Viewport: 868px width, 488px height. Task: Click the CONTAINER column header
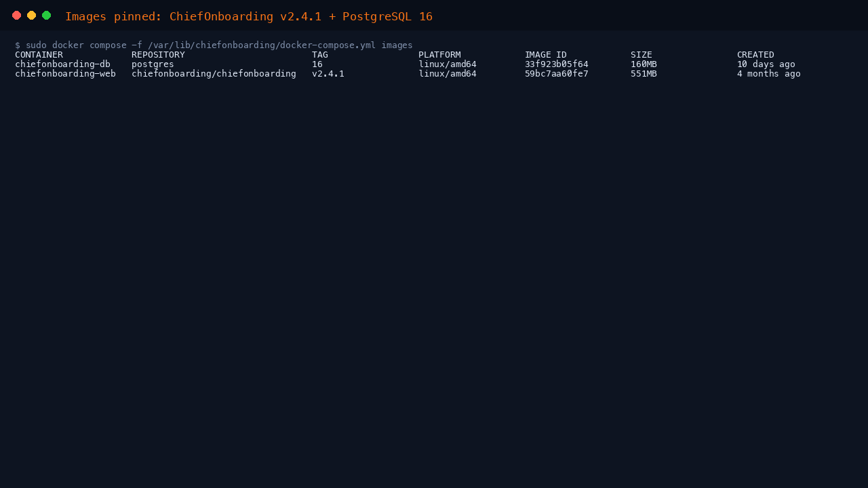click(39, 55)
